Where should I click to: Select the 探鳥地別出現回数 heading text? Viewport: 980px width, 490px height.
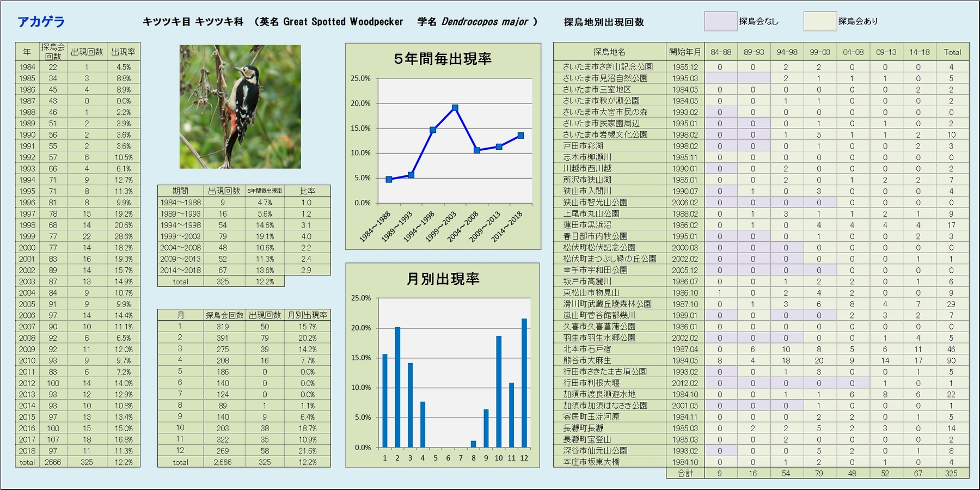(x=604, y=22)
